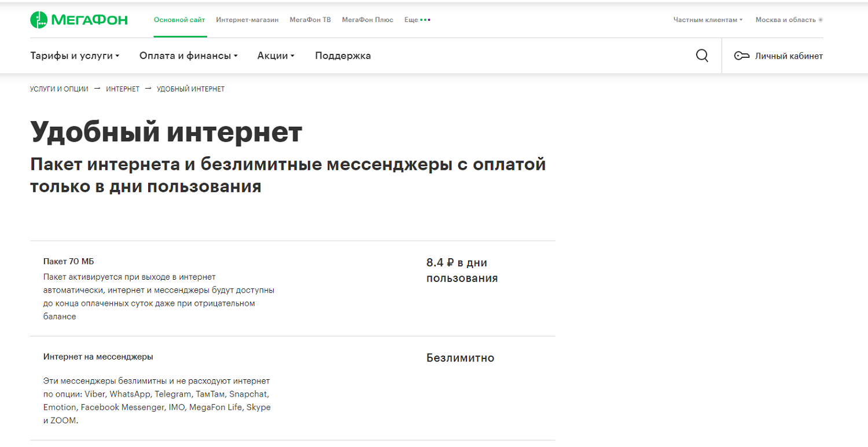The height and width of the screenshot is (447, 868).
Task: Click the Личный кабинет link
Action: (789, 56)
